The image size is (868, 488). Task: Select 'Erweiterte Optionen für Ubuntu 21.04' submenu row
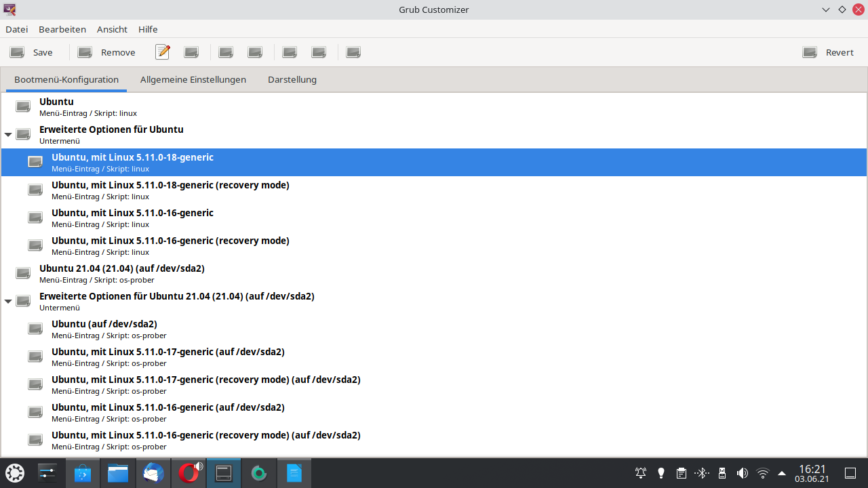point(434,302)
